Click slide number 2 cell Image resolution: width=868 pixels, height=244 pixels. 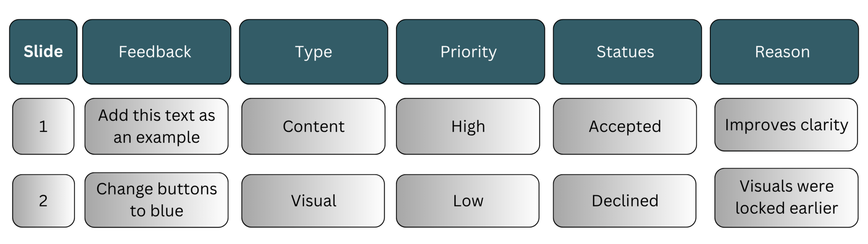click(43, 201)
